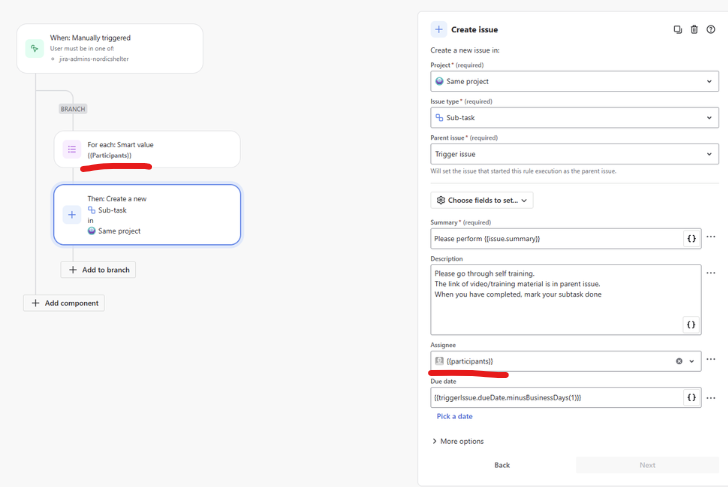The image size is (728, 487).
Task: Click the jira-admins-nordicshelter group text
Action: (94, 59)
